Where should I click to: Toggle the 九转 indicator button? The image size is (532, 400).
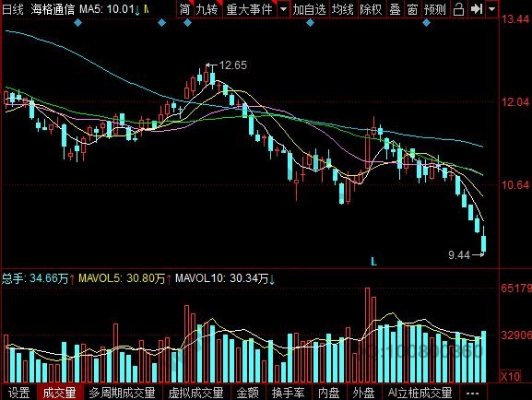tap(207, 9)
